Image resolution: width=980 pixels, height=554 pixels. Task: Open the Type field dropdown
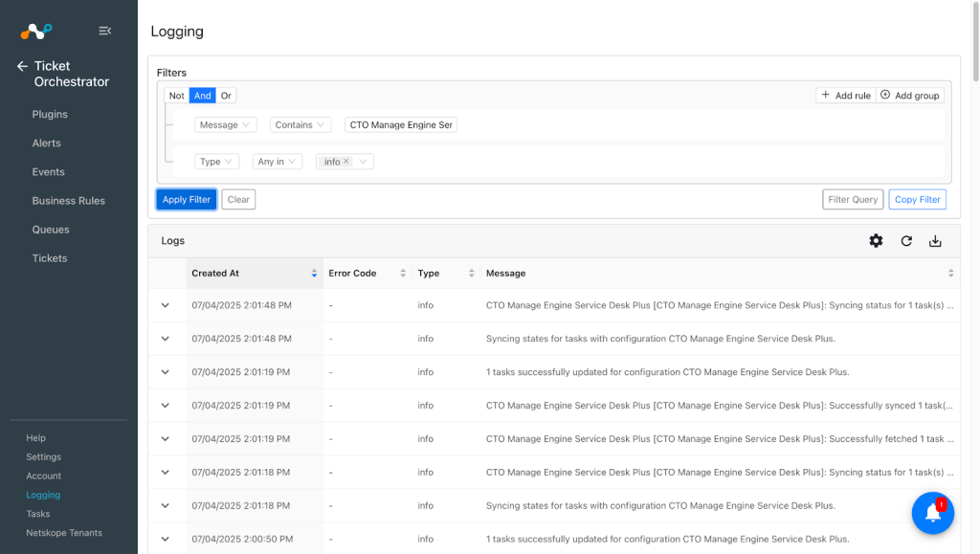coord(216,161)
